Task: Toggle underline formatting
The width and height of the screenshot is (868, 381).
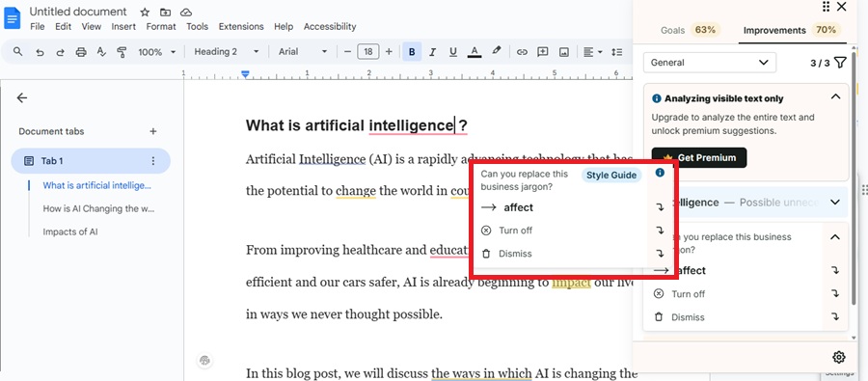Action: (453, 52)
